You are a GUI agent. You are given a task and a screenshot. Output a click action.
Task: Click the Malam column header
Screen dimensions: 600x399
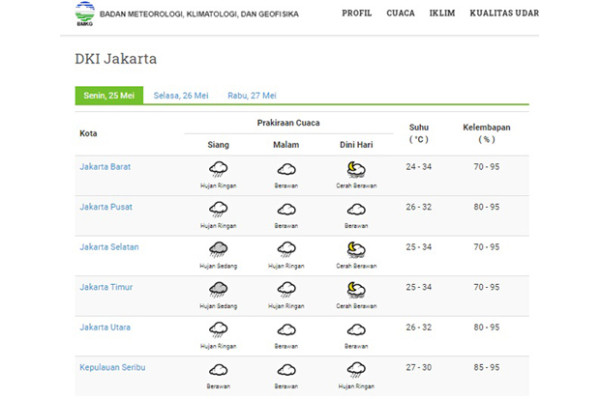click(x=286, y=145)
